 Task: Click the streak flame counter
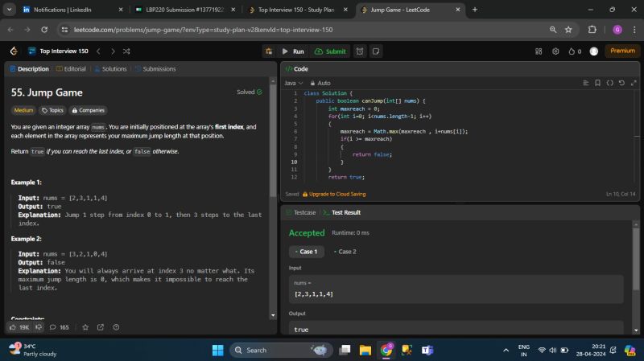point(575,51)
